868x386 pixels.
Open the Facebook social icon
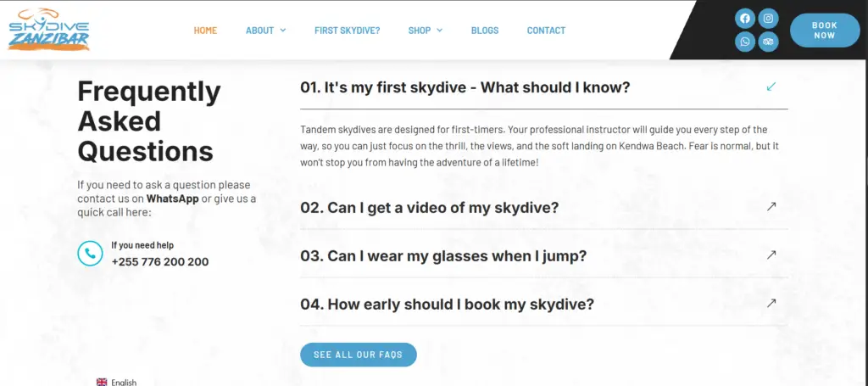click(x=745, y=19)
